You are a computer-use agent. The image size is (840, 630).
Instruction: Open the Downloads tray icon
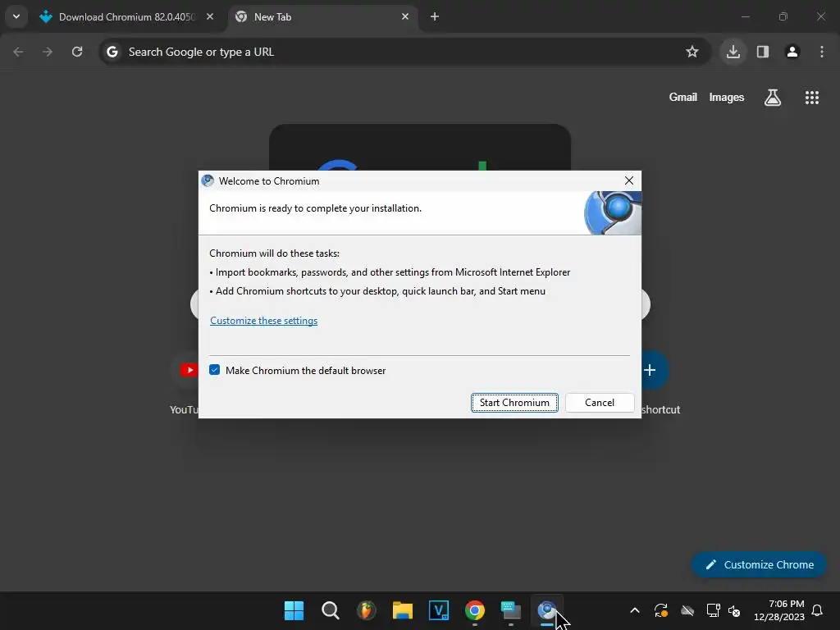[733, 52]
